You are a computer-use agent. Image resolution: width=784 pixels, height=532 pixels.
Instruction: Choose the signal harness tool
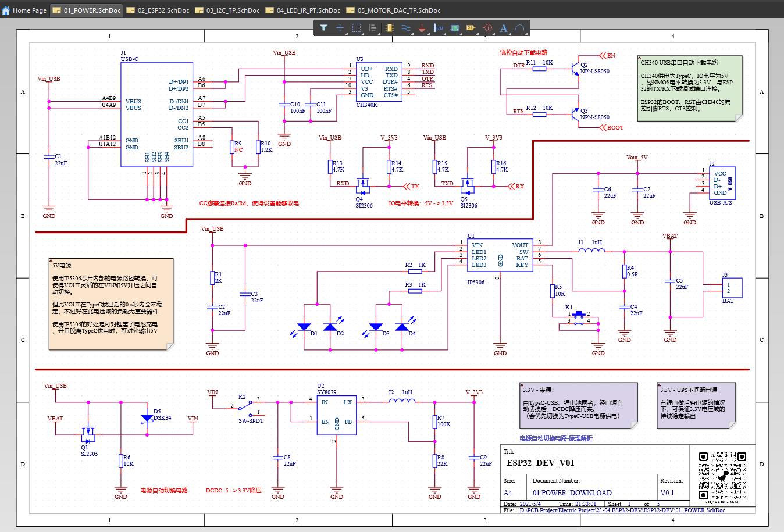coord(439,27)
